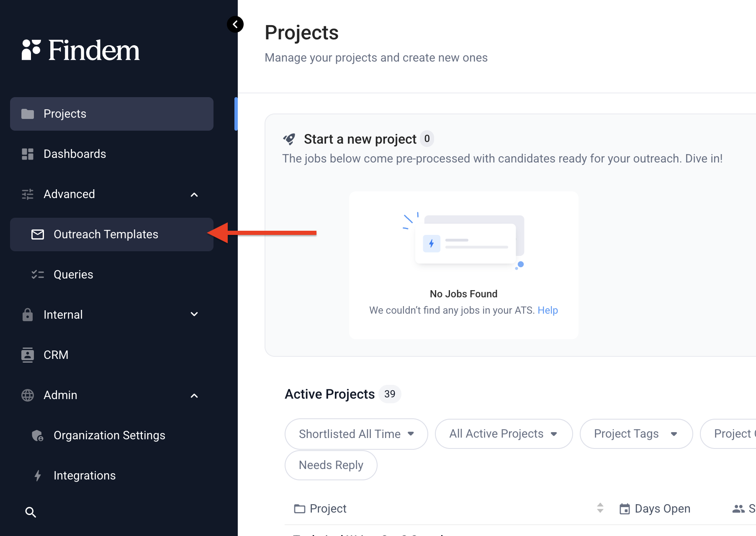This screenshot has height=536, width=756.
Task: Click the Advanced sliders icon
Action: click(x=28, y=194)
